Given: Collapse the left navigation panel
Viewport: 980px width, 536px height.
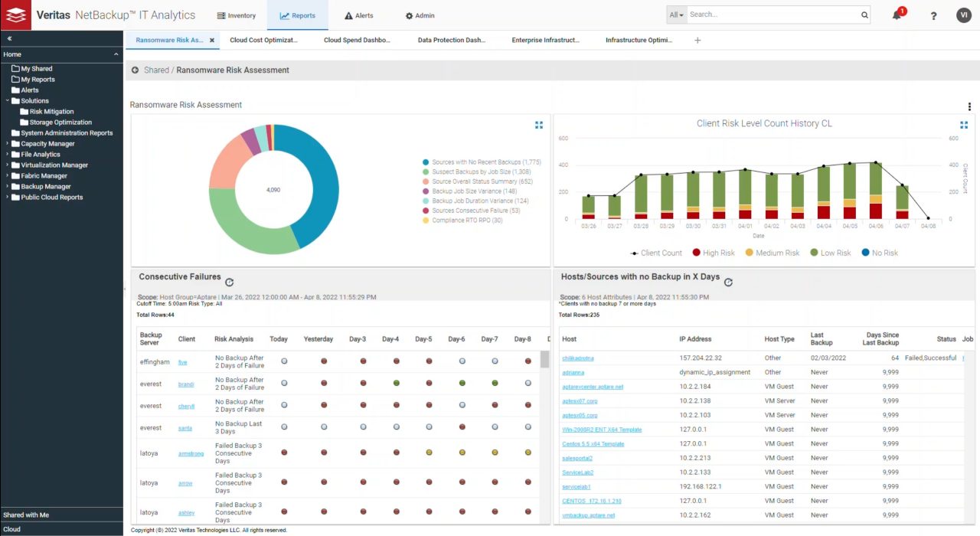Looking at the screenshot, I should (9, 38).
